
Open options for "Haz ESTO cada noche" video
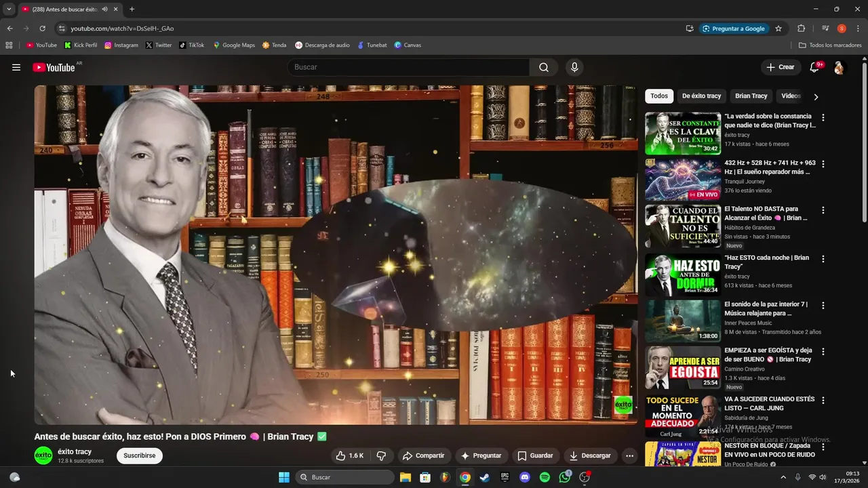pos(823,259)
